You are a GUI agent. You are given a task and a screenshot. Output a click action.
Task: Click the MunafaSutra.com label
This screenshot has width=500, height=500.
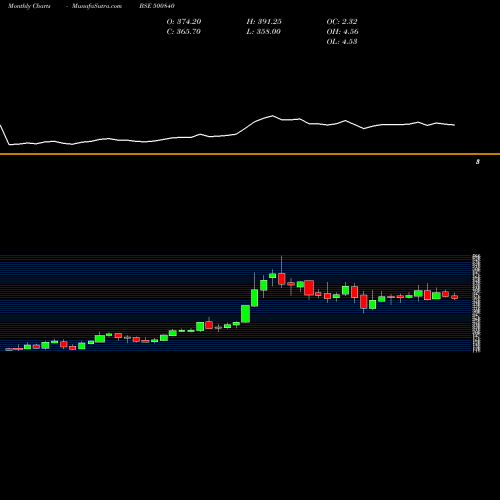97,6
